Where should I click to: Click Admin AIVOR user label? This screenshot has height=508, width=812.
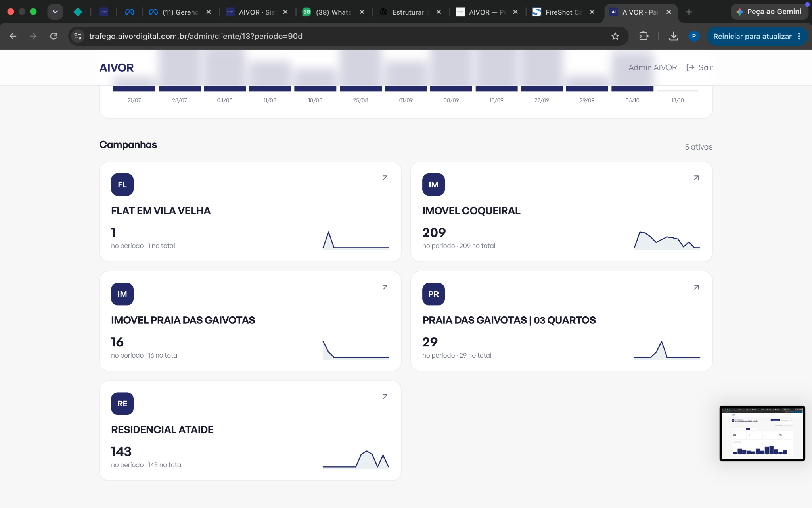(653, 67)
